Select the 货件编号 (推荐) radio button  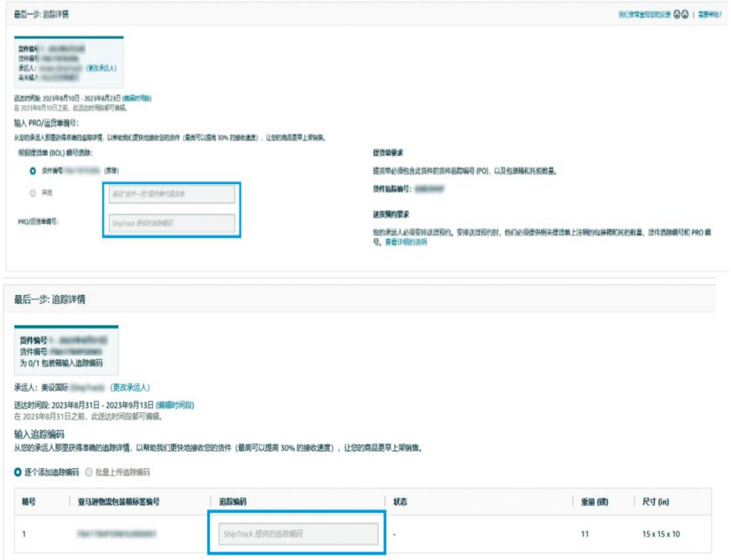[33, 171]
